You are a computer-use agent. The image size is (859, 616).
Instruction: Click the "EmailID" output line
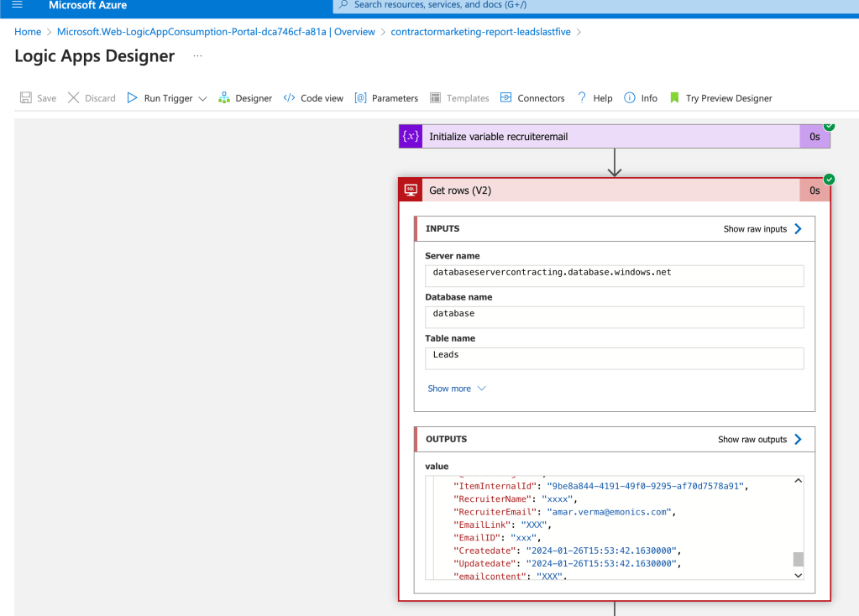[x=497, y=538]
